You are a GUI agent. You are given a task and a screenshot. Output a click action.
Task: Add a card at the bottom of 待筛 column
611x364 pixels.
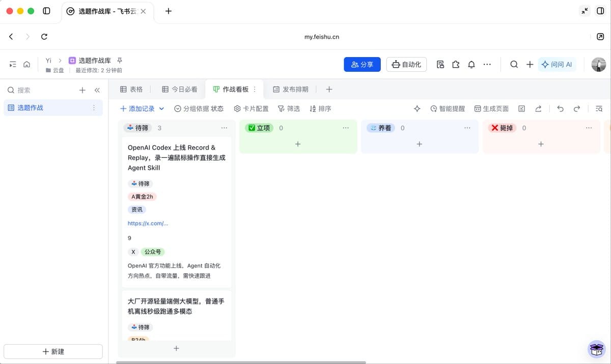(176, 348)
